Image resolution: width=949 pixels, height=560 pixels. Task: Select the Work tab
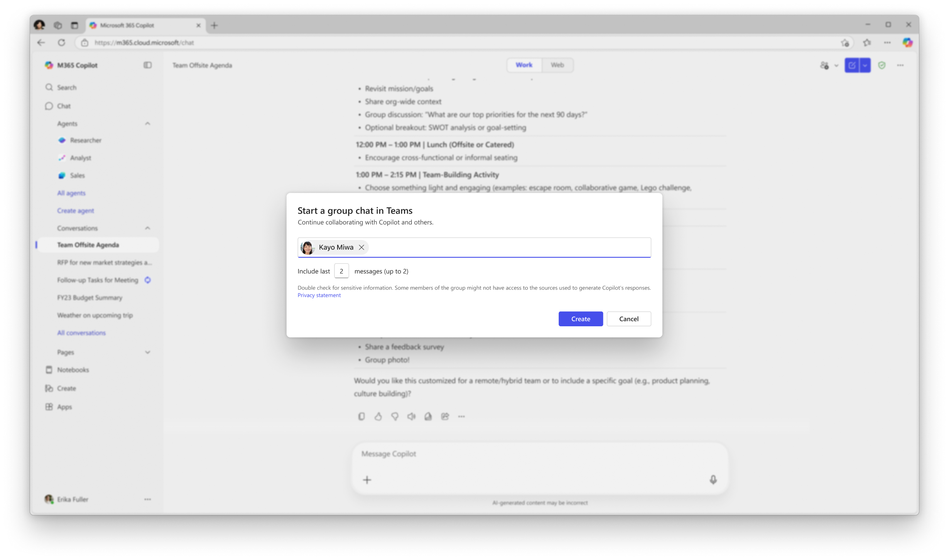pos(523,65)
